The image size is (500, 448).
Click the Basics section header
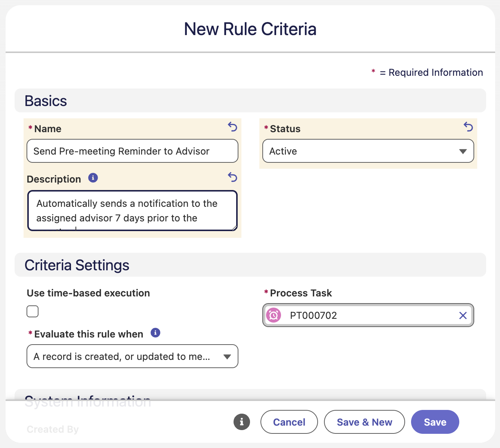coord(250,100)
